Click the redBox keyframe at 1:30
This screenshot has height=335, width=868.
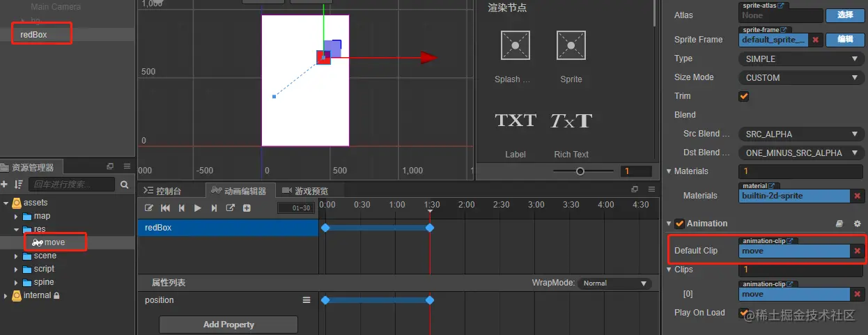click(x=430, y=228)
